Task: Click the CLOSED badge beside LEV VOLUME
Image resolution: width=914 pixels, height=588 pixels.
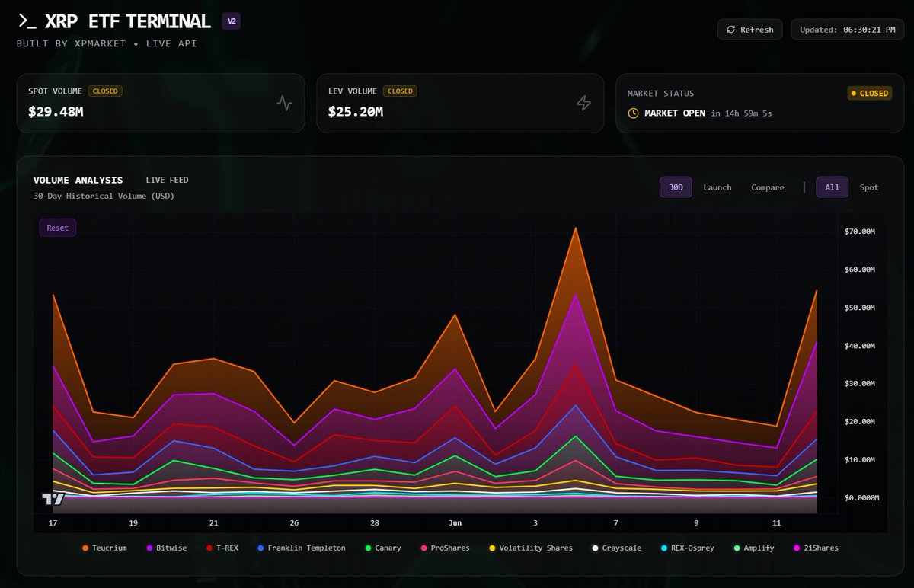Action: tap(400, 91)
